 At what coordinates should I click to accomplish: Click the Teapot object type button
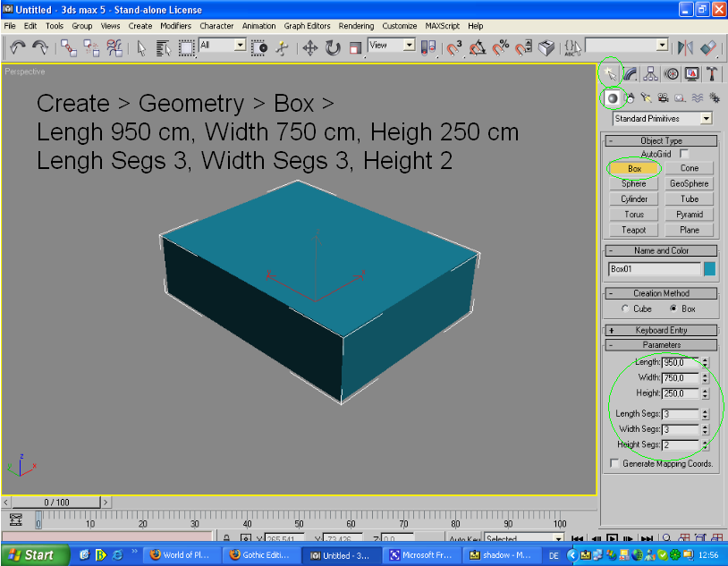634,230
